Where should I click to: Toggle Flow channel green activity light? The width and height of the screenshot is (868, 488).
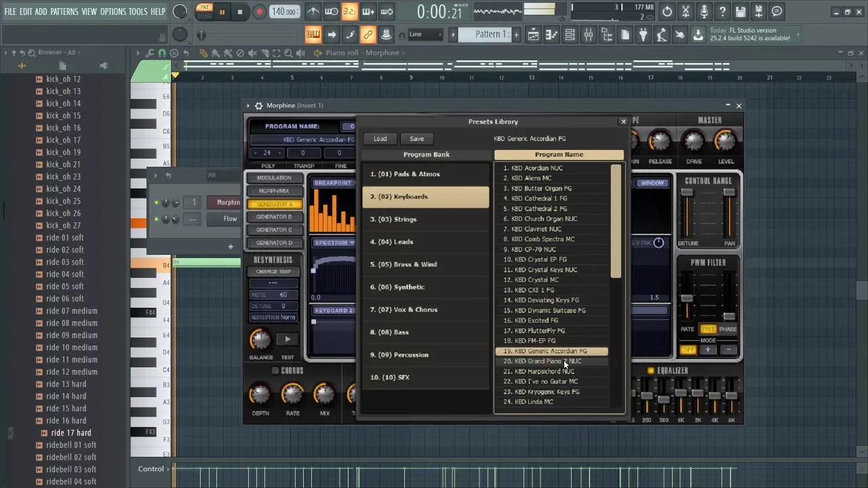[x=157, y=219]
